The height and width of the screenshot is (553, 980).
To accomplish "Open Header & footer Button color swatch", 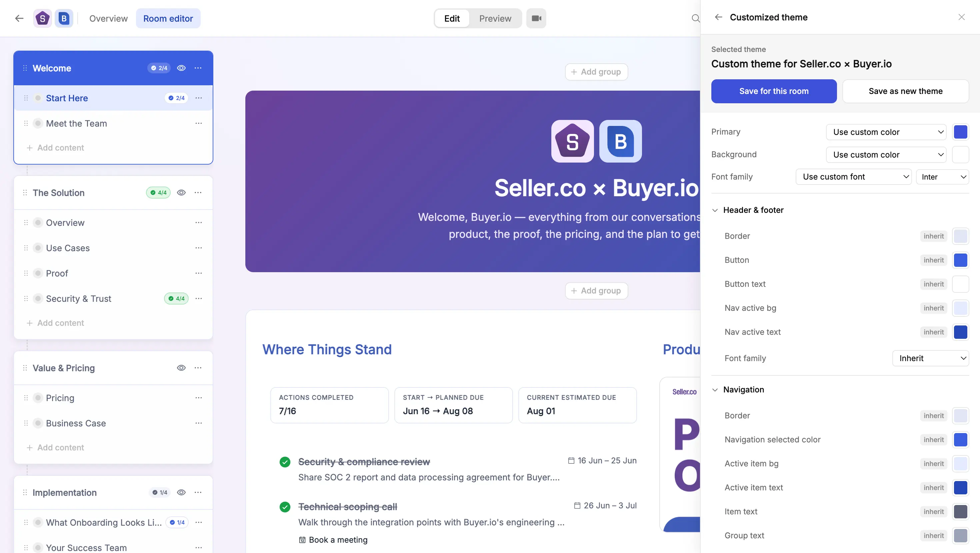I will pos(961,260).
